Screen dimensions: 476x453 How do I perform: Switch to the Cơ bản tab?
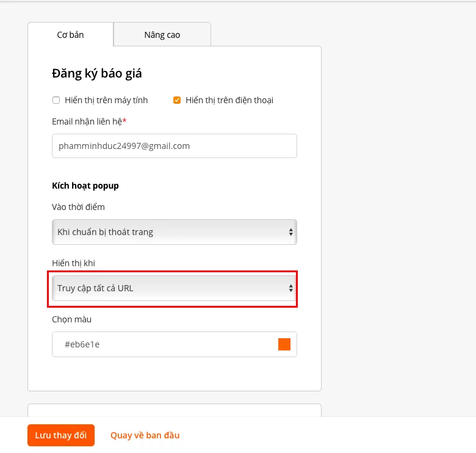(70, 35)
